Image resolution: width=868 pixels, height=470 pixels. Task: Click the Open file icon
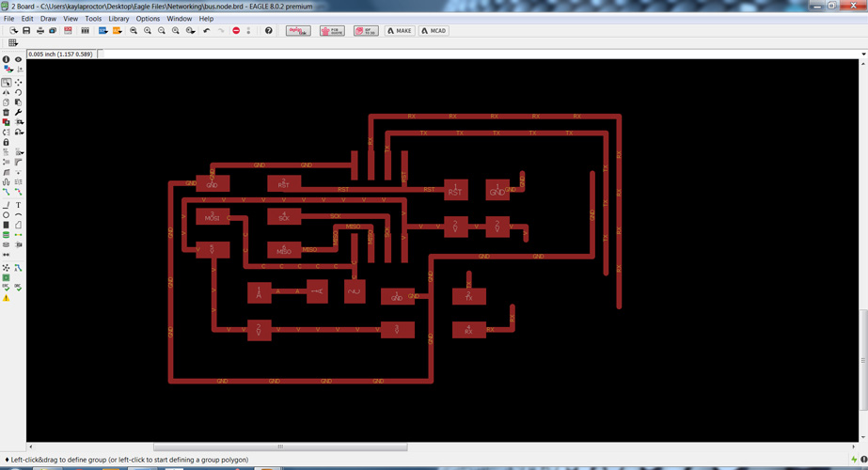pyautogui.click(x=13, y=30)
